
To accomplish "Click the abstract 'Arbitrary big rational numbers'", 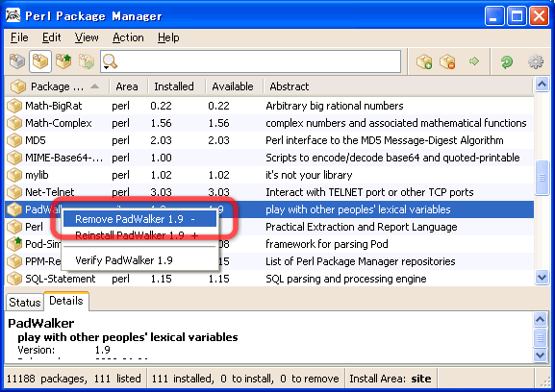I will (335, 106).
